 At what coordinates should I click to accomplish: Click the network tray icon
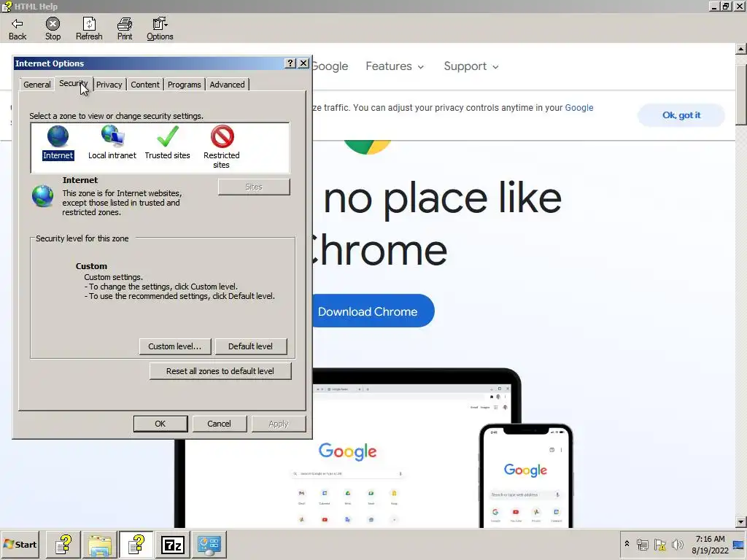coord(643,544)
